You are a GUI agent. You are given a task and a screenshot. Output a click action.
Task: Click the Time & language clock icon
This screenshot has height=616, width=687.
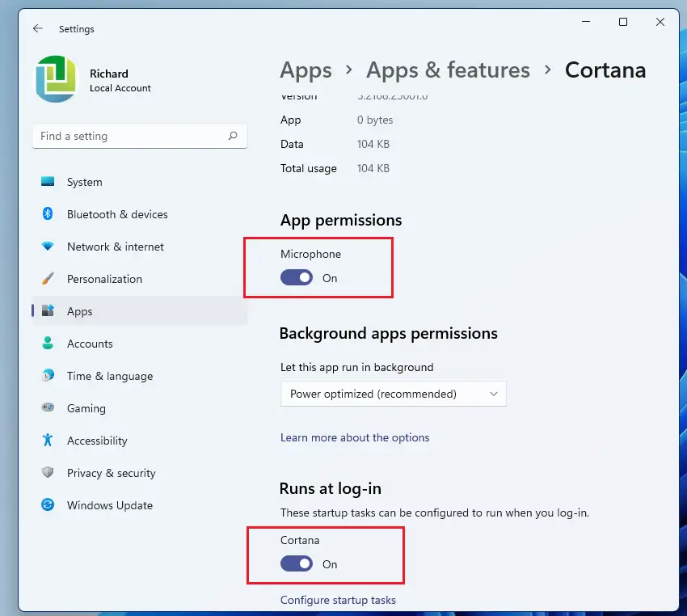click(48, 375)
